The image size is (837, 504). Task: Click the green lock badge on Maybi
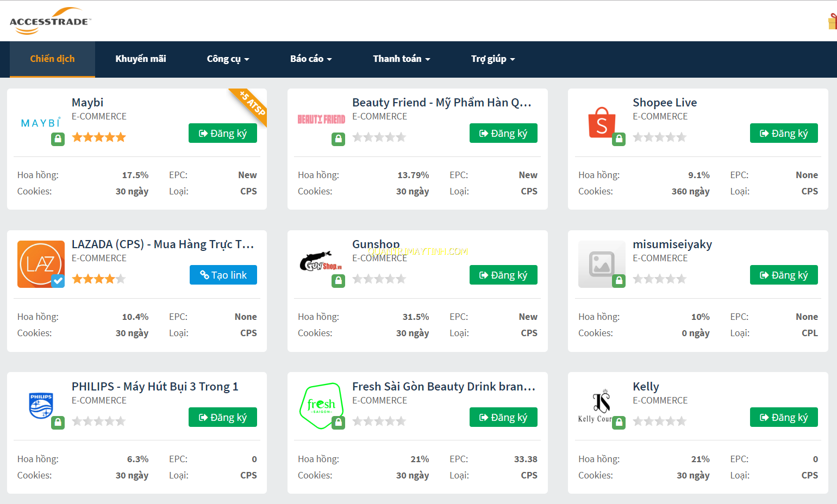pos(58,139)
